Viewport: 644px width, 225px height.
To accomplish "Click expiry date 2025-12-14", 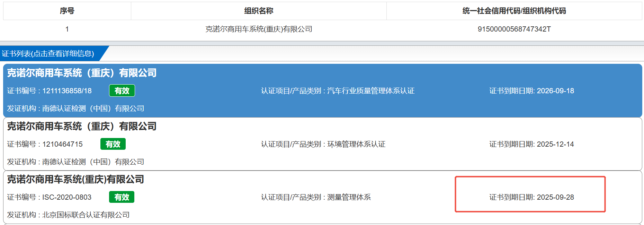I will click(x=555, y=144).
